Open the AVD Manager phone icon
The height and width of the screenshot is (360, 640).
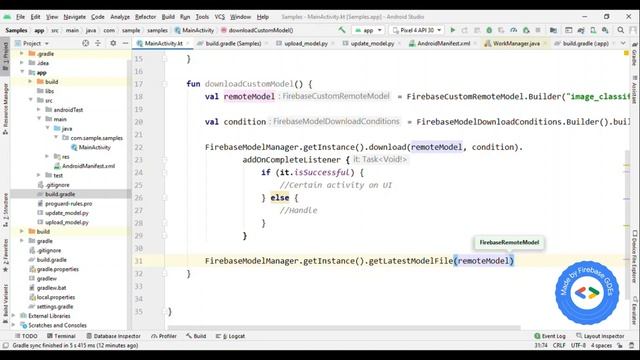(x=593, y=30)
